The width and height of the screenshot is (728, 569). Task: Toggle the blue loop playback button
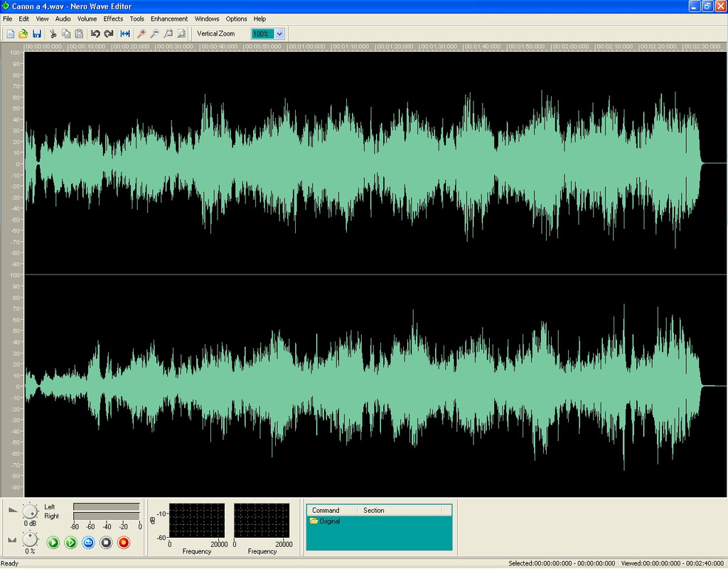point(88,543)
